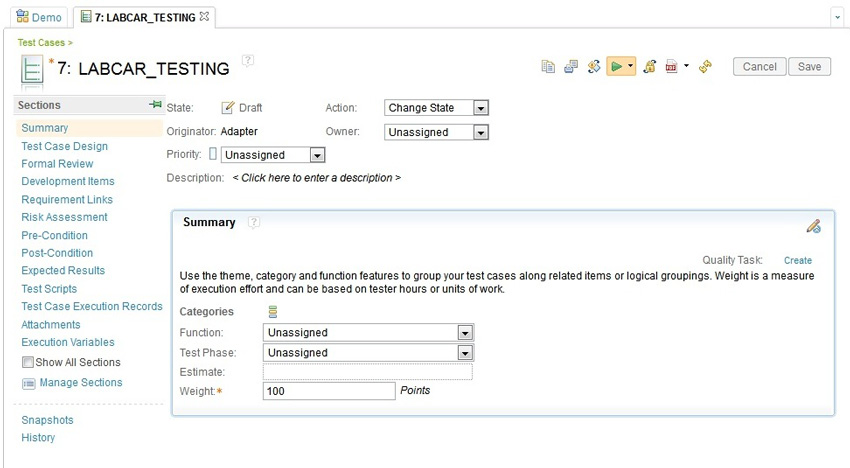Toggle the green pin icon beside Sections

[156, 104]
